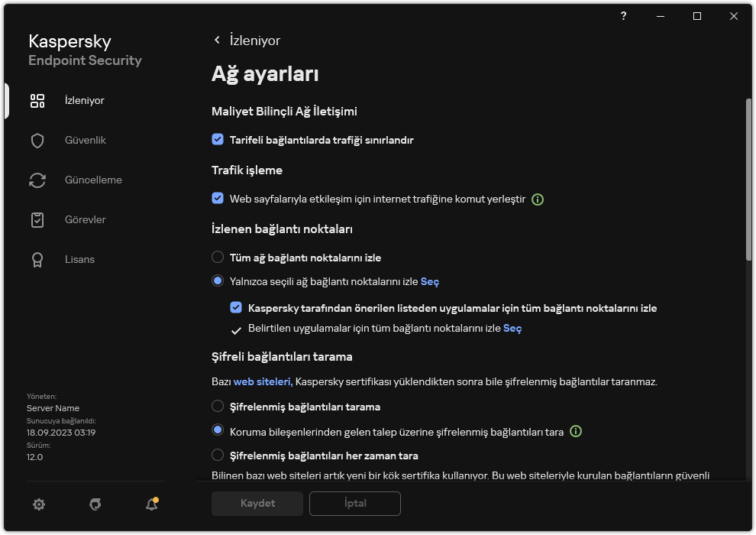
Task: Click the Server Name text
Action: coord(53,408)
